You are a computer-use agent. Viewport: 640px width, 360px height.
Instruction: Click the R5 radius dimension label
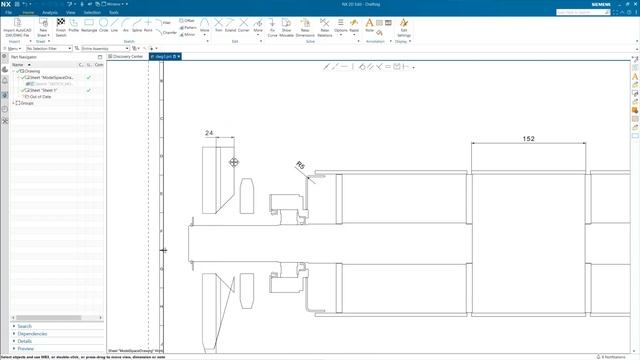tap(300, 165)
